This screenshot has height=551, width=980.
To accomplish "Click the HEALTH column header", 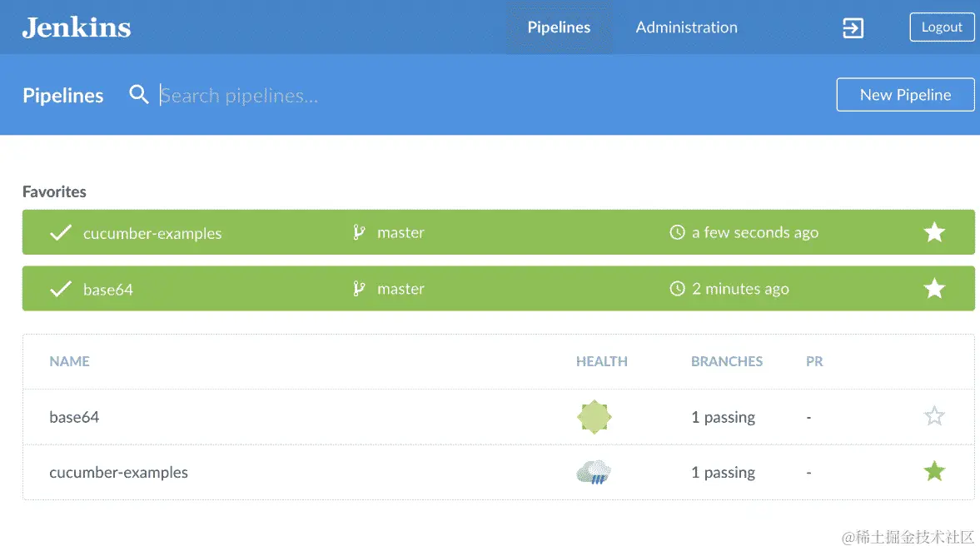I will click(x=601, y=362).
